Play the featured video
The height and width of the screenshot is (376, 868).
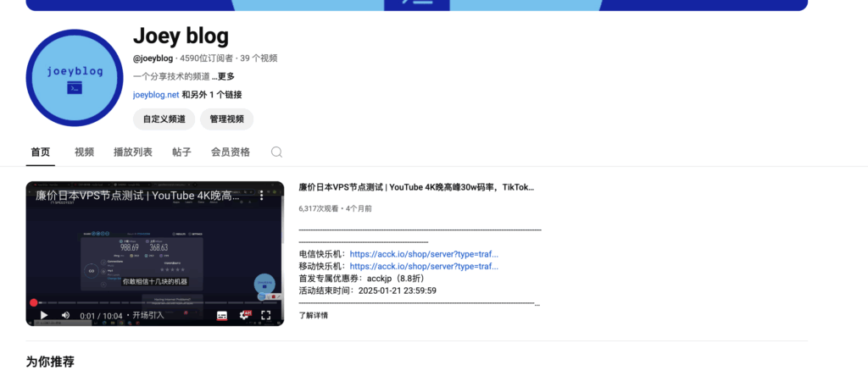point(44,315)
